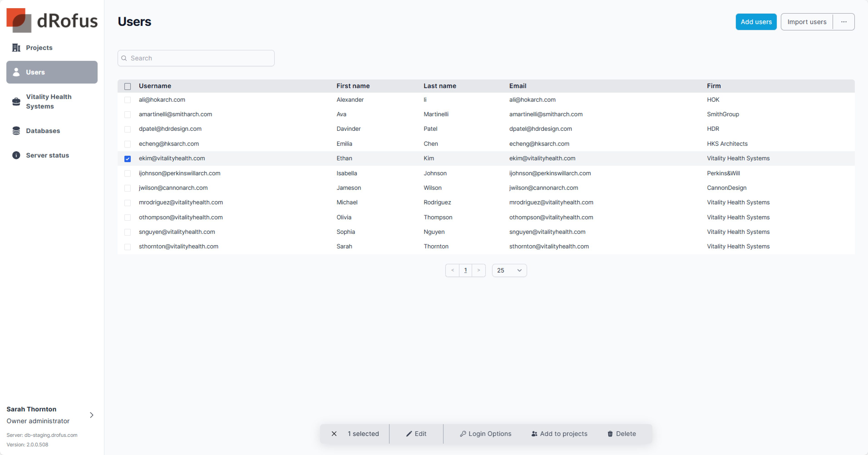Screen dimensions: 868x455
Task: Click firm Perkins&Will
Action: [x=723, y=173]
